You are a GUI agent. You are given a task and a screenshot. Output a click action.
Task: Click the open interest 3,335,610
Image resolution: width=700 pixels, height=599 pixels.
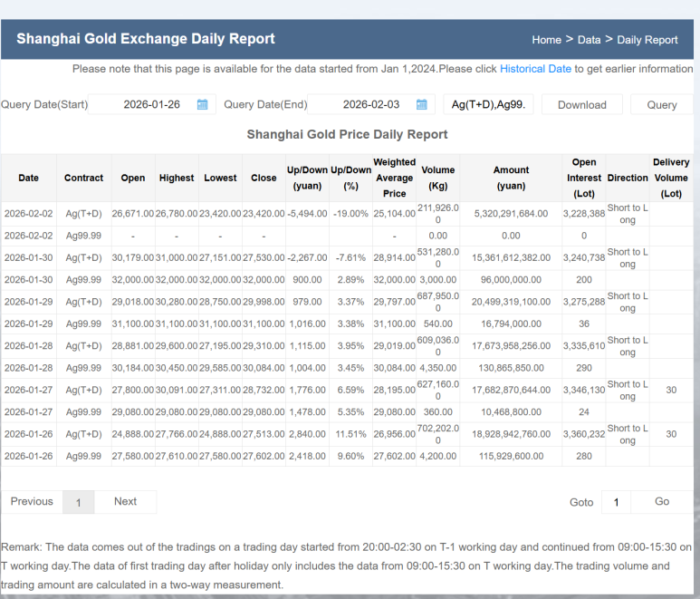click(x=583, y=346)
